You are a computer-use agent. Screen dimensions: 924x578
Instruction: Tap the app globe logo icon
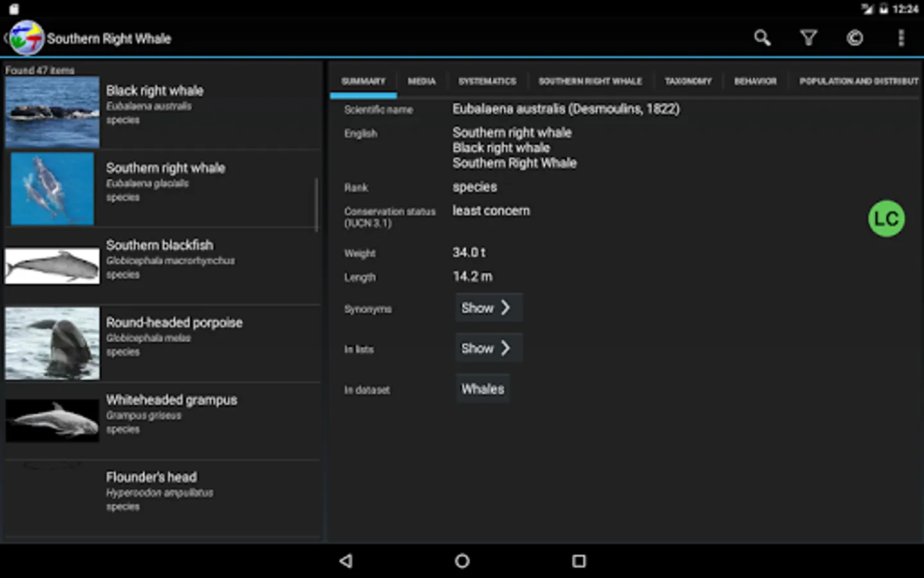click(x=26, y=38)
